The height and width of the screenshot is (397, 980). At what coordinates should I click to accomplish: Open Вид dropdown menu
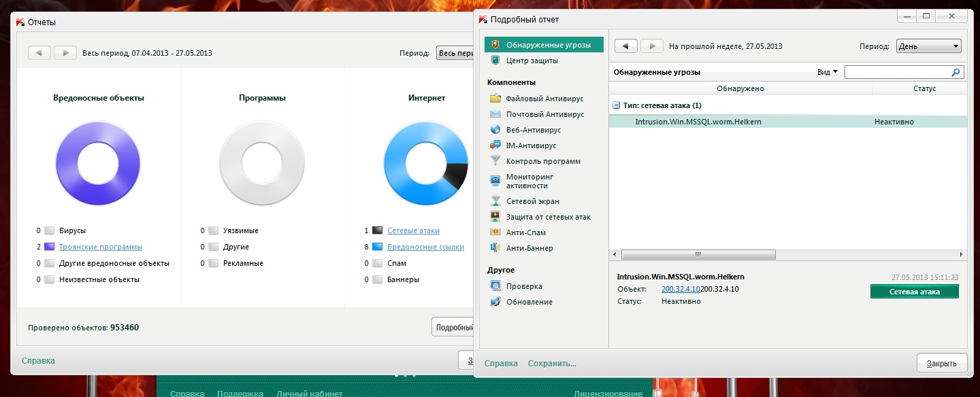[x=827, y=71]
